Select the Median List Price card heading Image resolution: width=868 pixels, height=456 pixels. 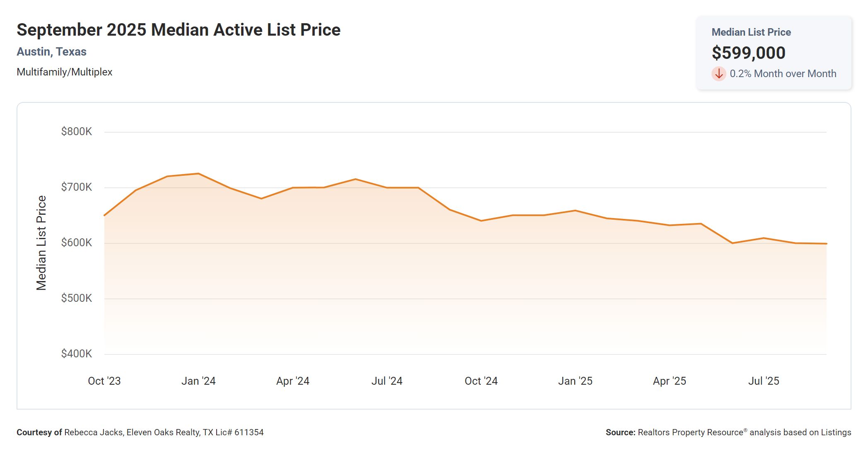coord(751,32)
